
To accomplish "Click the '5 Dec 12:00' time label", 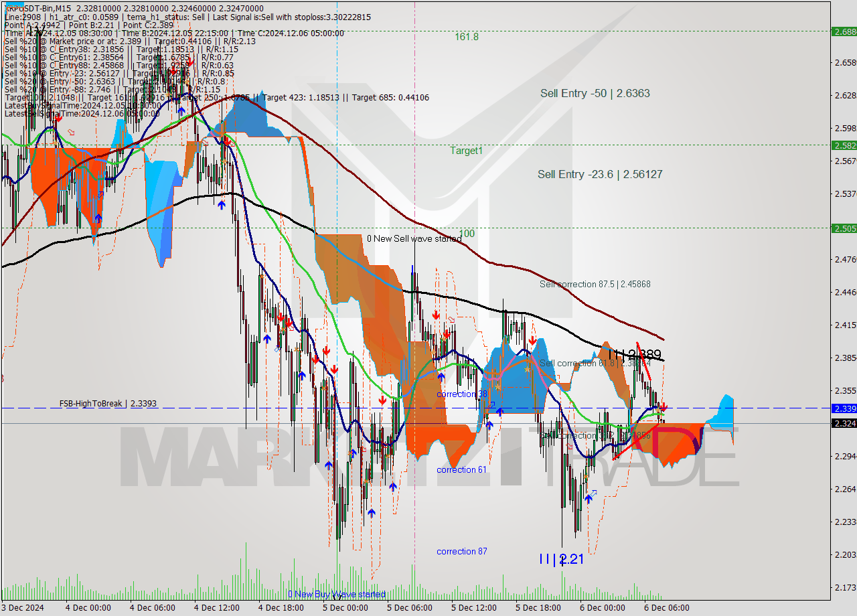I will coord(473,608).
